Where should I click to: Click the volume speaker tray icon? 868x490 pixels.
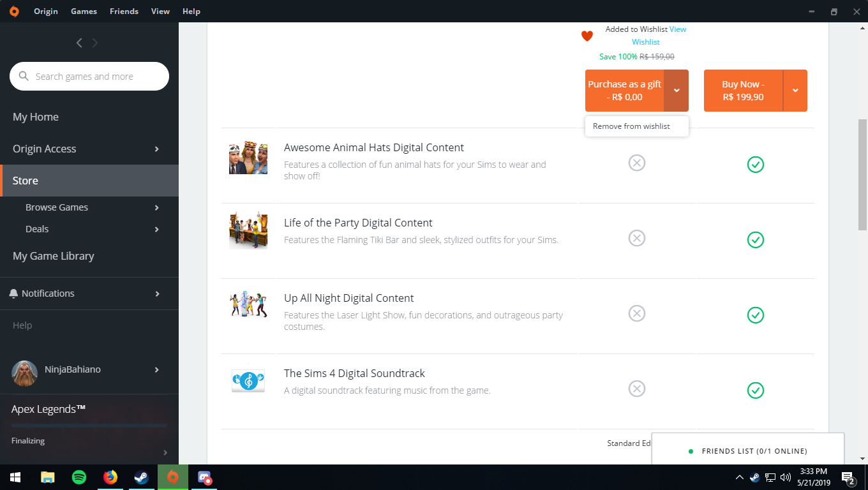tap(786, 477)
